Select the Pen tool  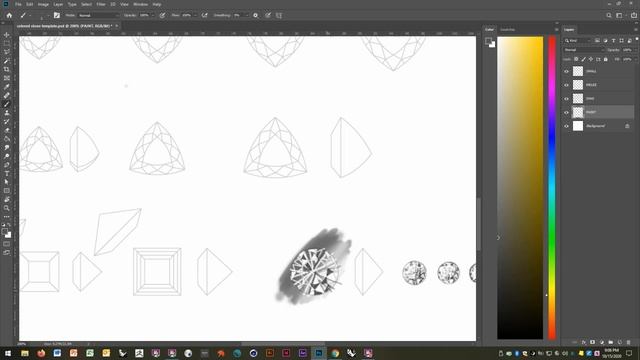(7, 165)
